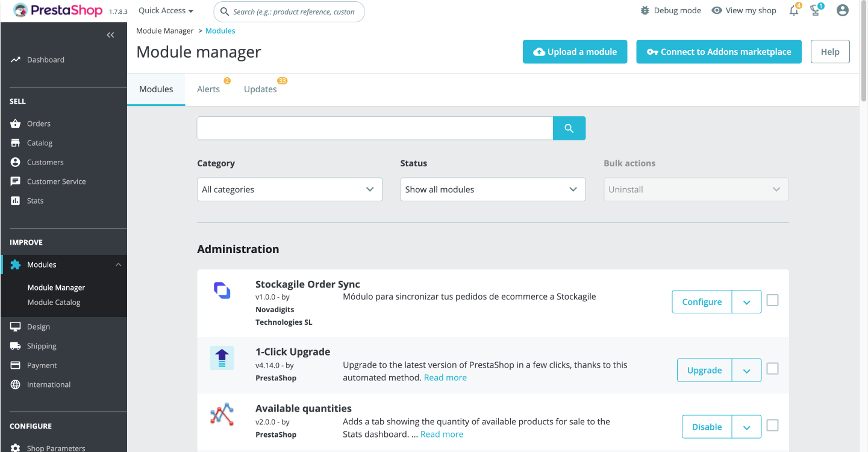This screenshot has width=868, height=452.
Task: Tick the Stockagile Order Sync checkbox
Action: point(772,300)
